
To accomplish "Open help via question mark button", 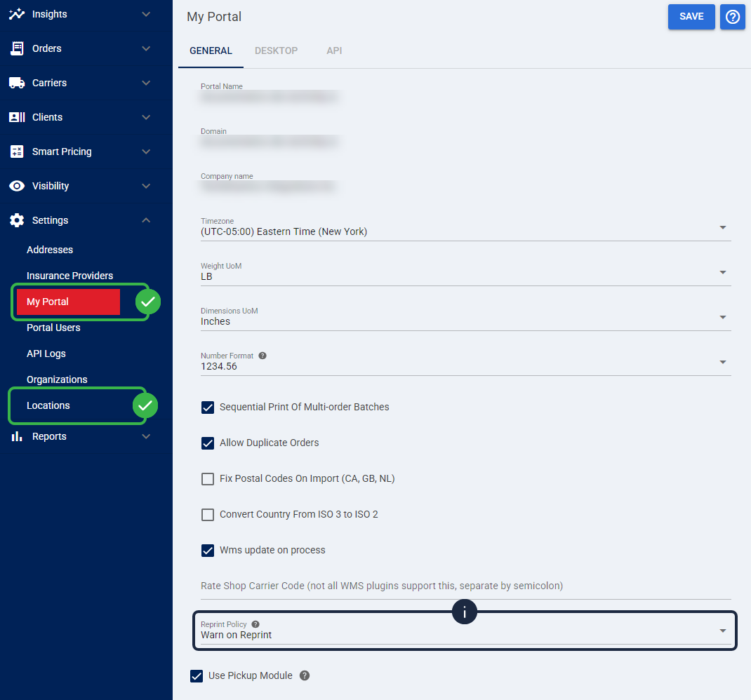I will click(732, 17).
